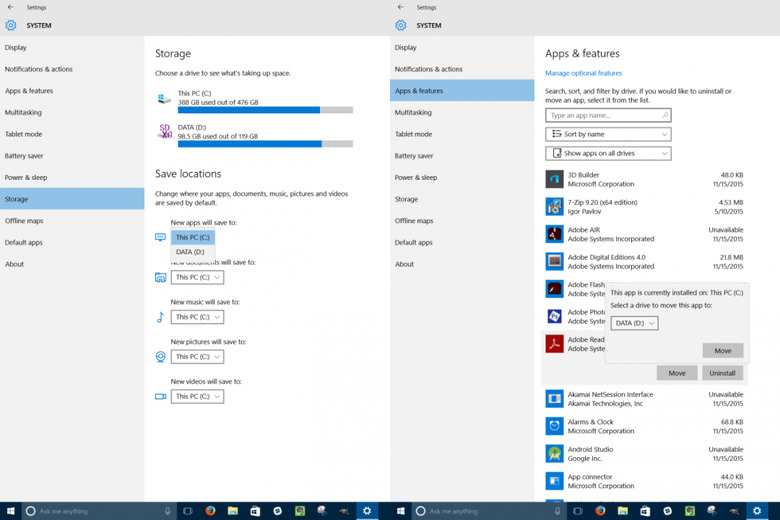Click the Move button beside Uninstall
780x520 pixels.
pos(677,373)
